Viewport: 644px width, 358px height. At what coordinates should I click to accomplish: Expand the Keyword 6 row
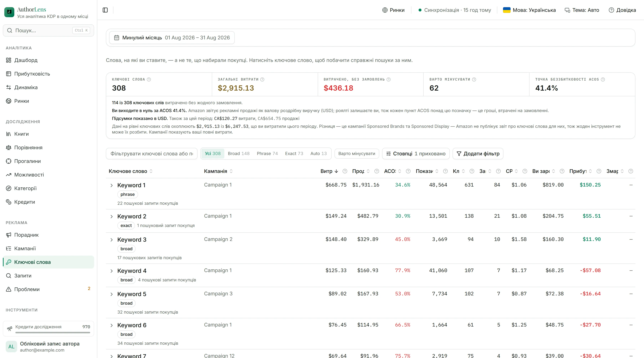pos(111,325)
